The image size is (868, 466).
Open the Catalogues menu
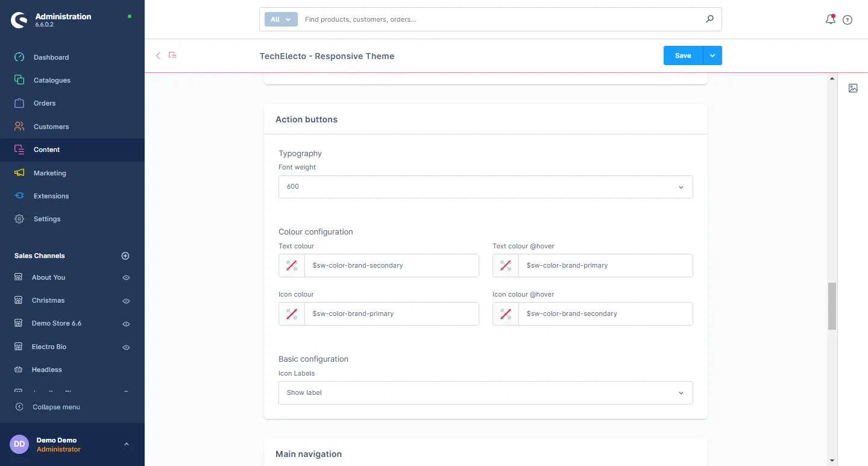pyautogui.click(x=52, y=80)
